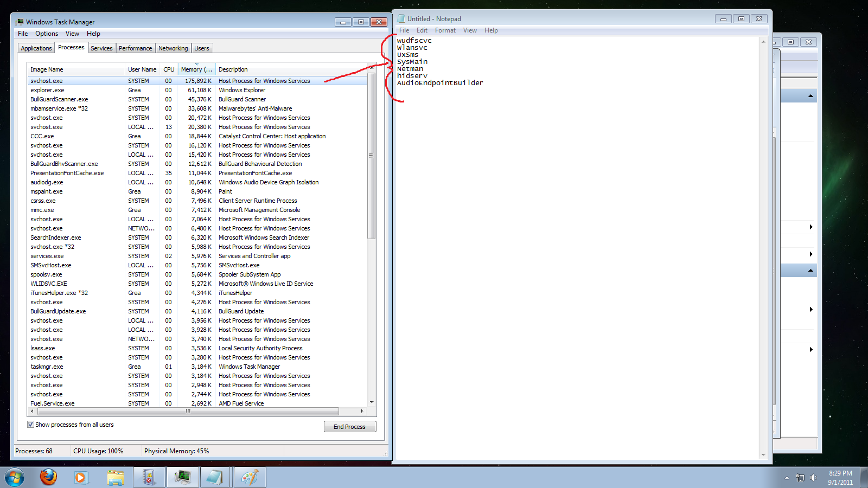The width and height of the screenshot is (868, 488).
Task: Switch to the Performance tab
Action: tap(136, 48)
